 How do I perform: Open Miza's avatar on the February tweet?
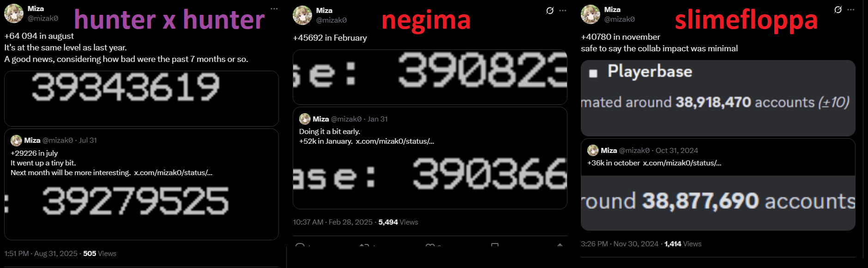[302, 15]
